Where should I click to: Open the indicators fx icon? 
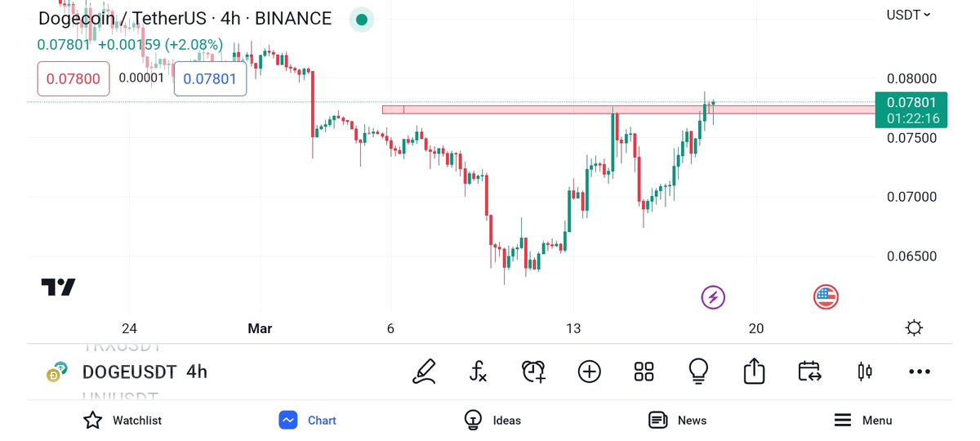point(479,372)
